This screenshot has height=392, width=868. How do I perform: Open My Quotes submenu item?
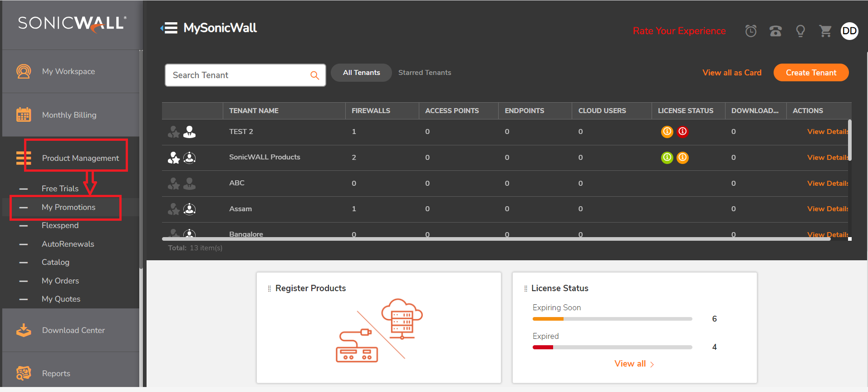[61, 299]
